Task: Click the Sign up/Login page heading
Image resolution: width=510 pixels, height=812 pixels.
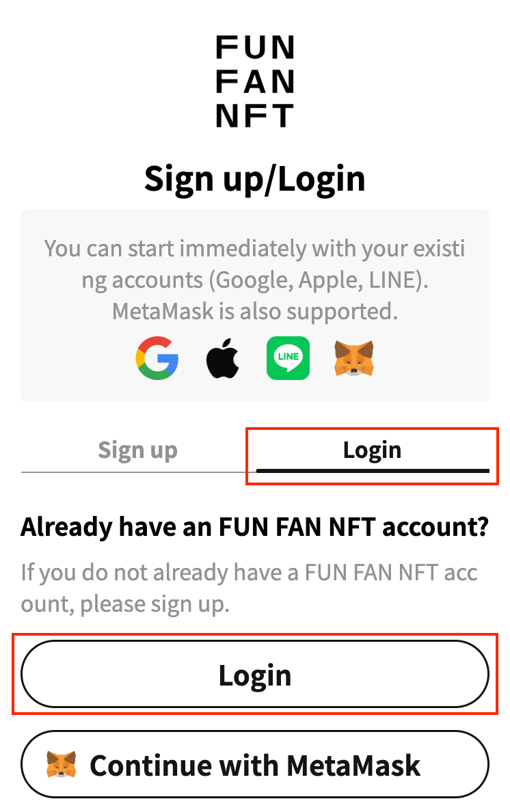Action: (255, 178)
